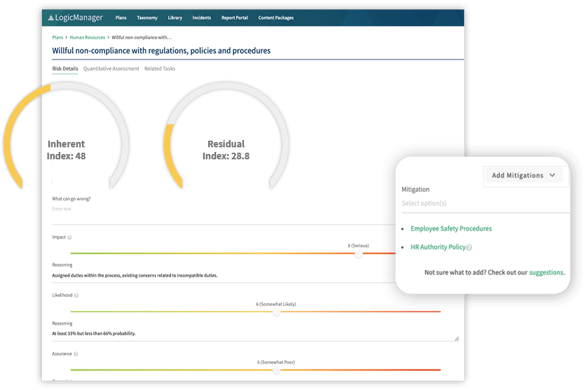Select the Risk Details tab

65,69
